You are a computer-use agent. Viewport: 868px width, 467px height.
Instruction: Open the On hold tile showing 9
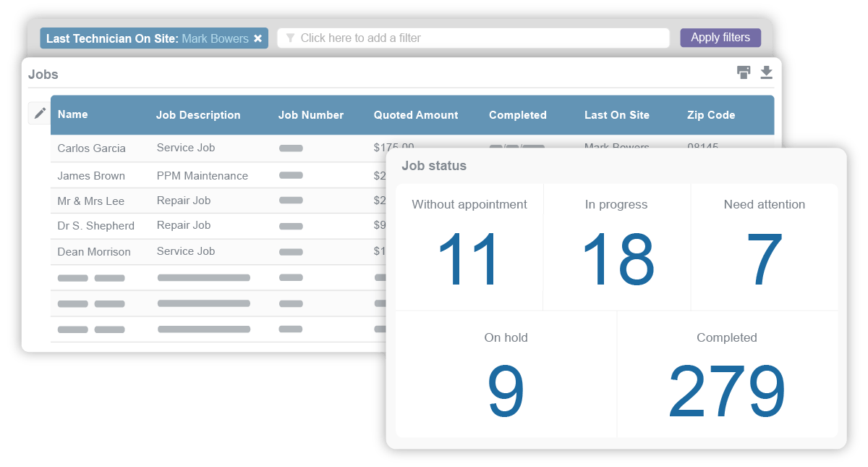(x=506, y=374)
